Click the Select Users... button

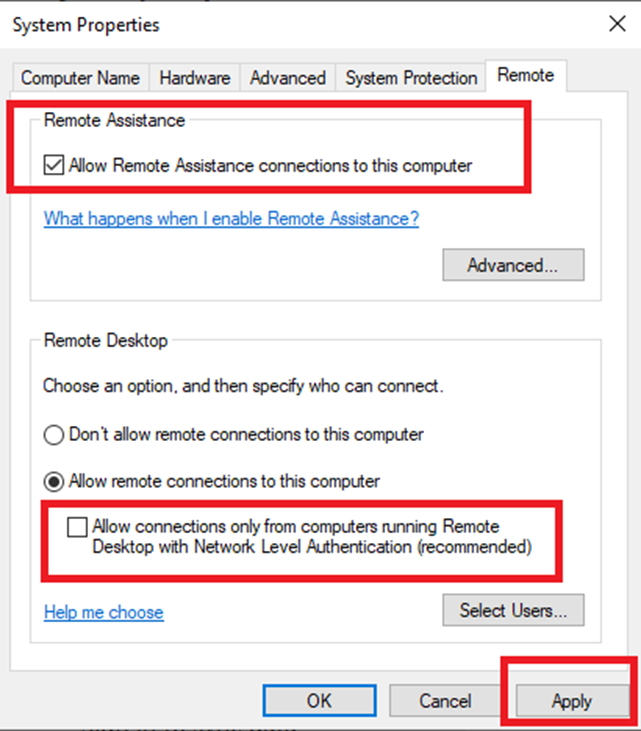click(513, 610)
